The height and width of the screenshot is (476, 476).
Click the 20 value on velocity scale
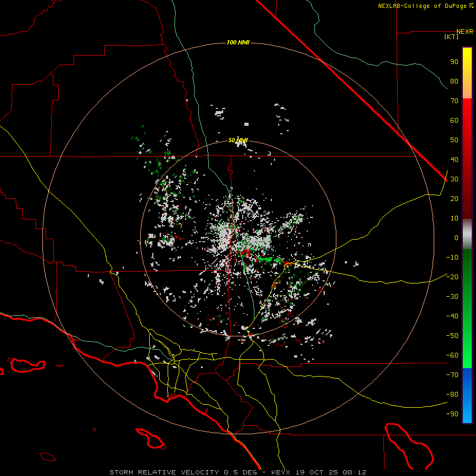[454, 199]
